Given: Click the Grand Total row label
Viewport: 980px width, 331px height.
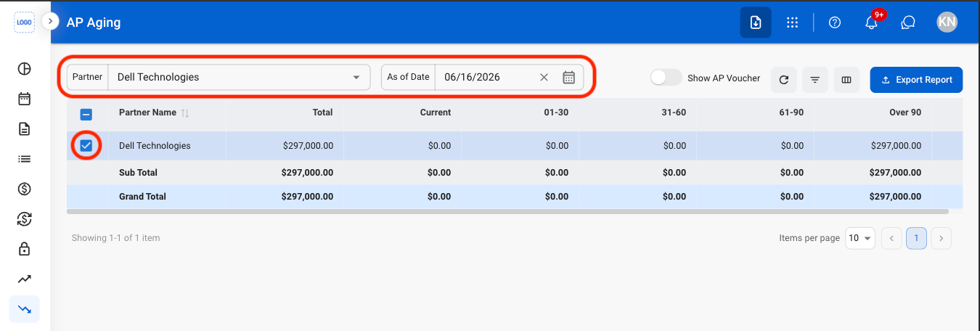Looking at the screenshot, I should [x=142, y=197].
